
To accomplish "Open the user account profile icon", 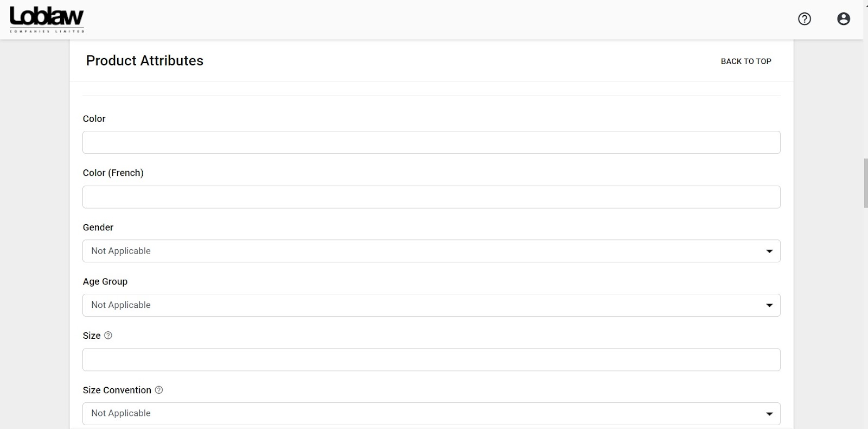I will [x=843, y=19].
